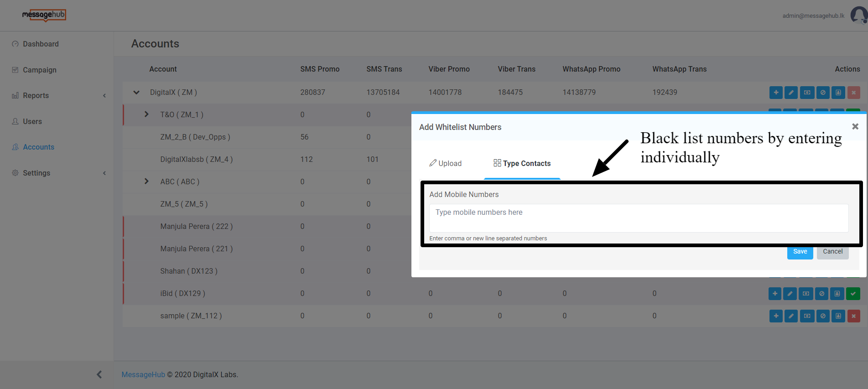Select the Type Contacts tab
The width and height of the screenshot is (868, 389).
pos(522,164)
